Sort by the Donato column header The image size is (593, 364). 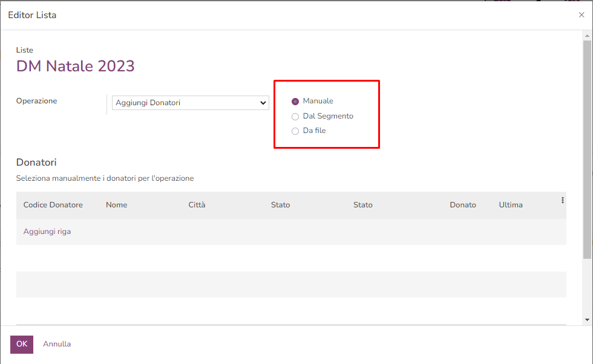click(463, 205)
